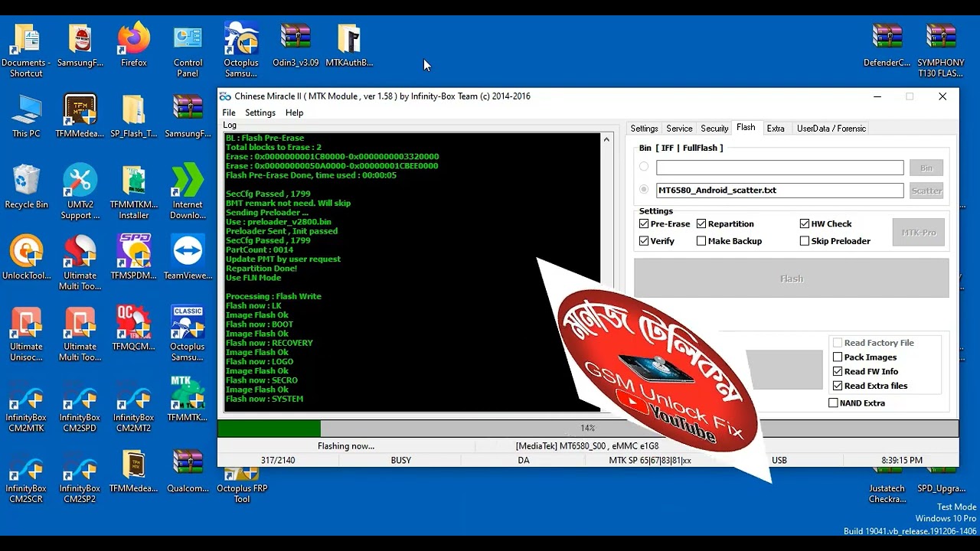Image resolution: width=980 pixels, height=551 pixels.
Task: Select the DefenderC... archive desktop icon
Action: click(887, 46)
